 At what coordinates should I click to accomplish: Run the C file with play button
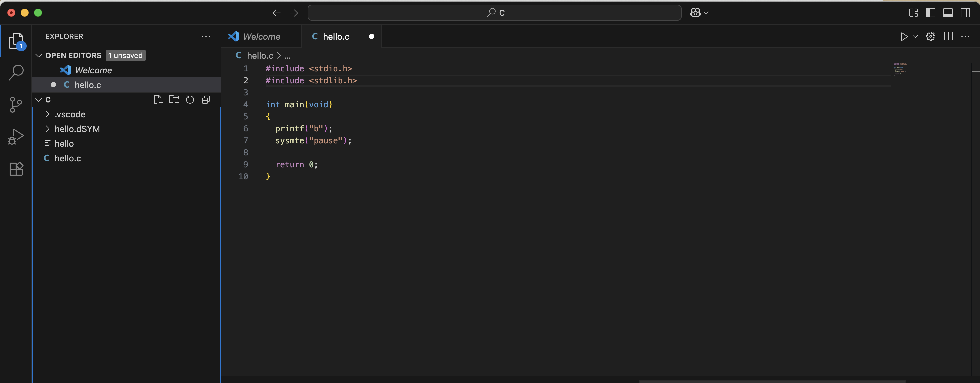coord(904,37)
